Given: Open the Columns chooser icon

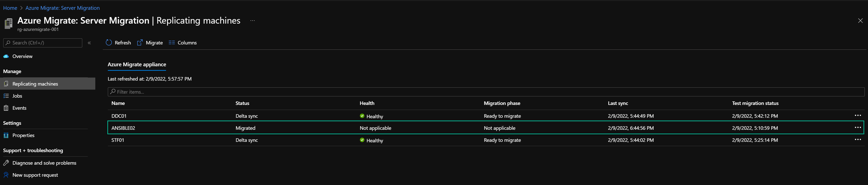Looking at the screenshot, I should [172, 43].
